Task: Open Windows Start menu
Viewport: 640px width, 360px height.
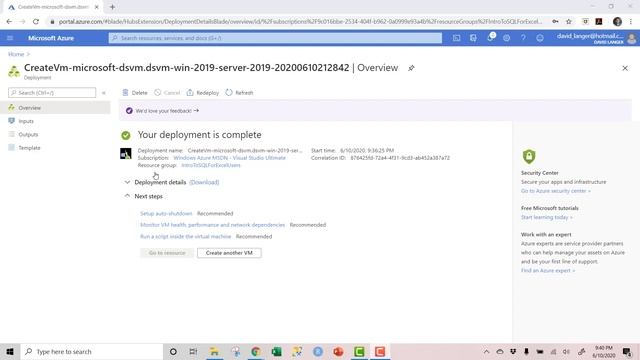Action: (x=10, y=351)
